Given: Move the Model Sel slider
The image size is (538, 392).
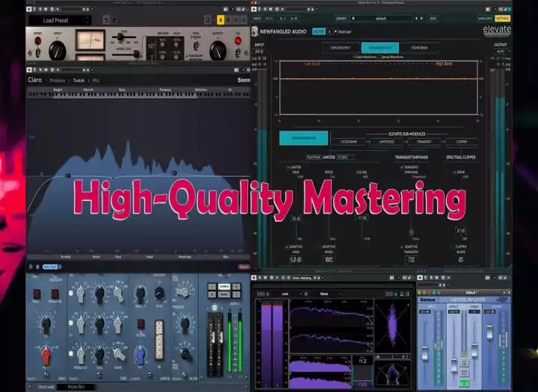Looking at the screenshot, I should (137, 54).
